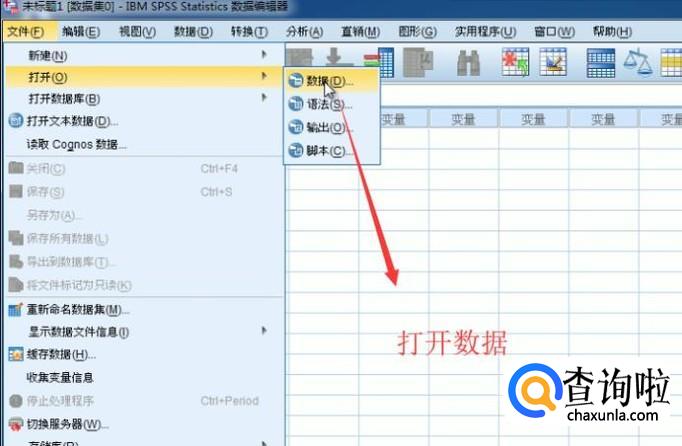The image size is (682, 446).
Task: Expand the Open Database (打开数据库) submenu
Action: point(144,99)
